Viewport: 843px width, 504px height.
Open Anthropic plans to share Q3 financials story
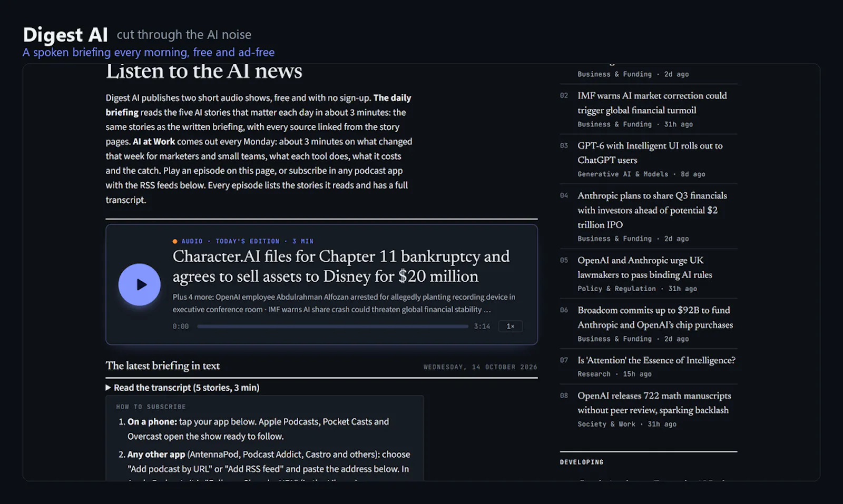tap(652, 210)
